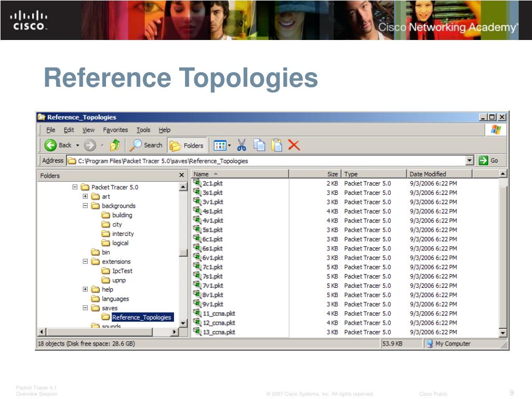Image resolution: width=532 pixels, height=399 pixels.
Task: Sort by the Date Modified column header
Action: coord(440,174)
